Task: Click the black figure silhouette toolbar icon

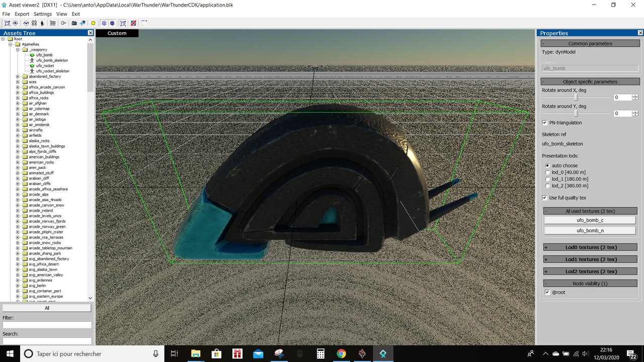Action: pos(42,23)
